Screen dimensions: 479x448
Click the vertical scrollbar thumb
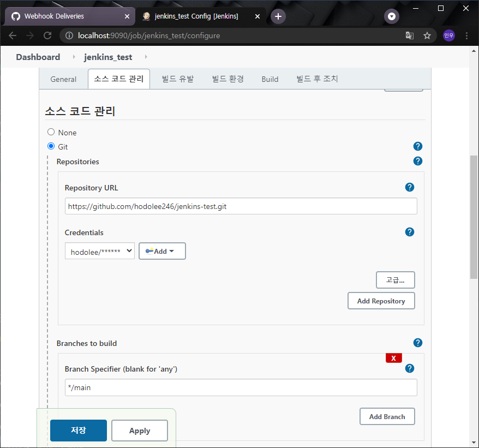point(474,217)
